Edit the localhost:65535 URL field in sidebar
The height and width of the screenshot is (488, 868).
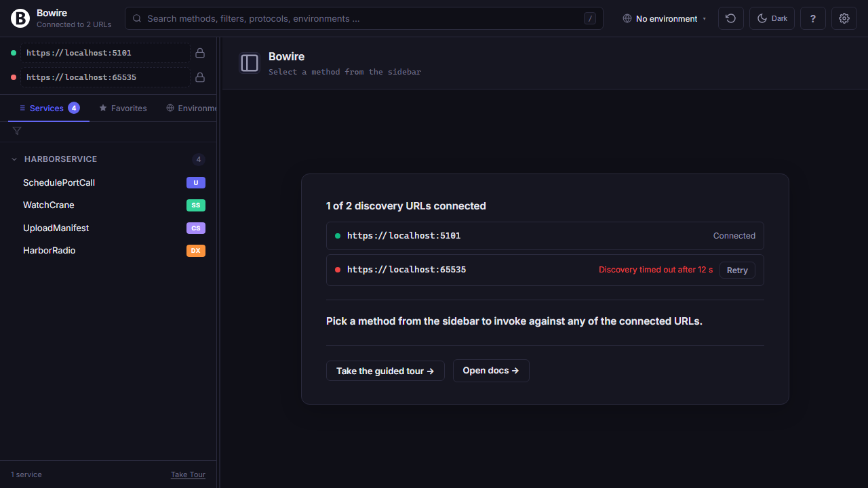[x=105, y=77]
